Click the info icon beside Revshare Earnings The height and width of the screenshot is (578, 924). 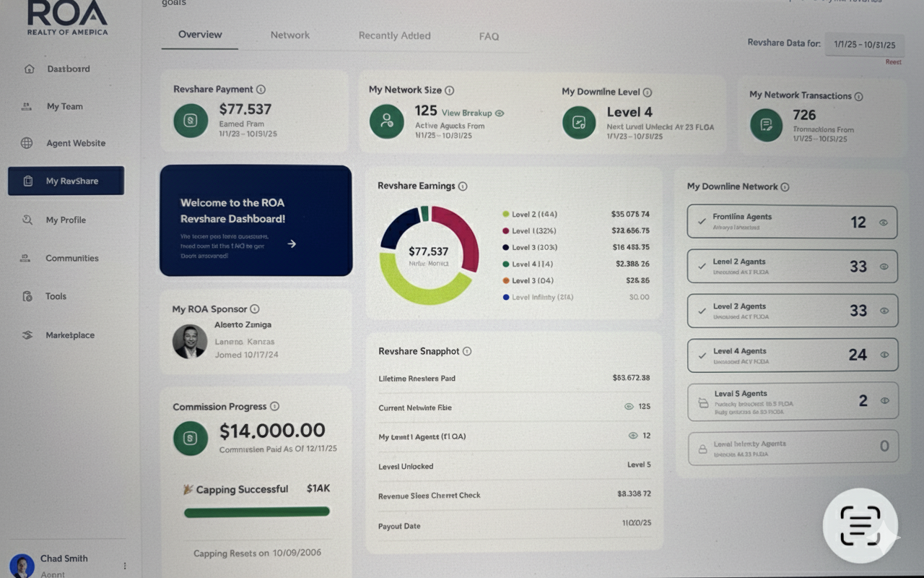pos(463,186)
